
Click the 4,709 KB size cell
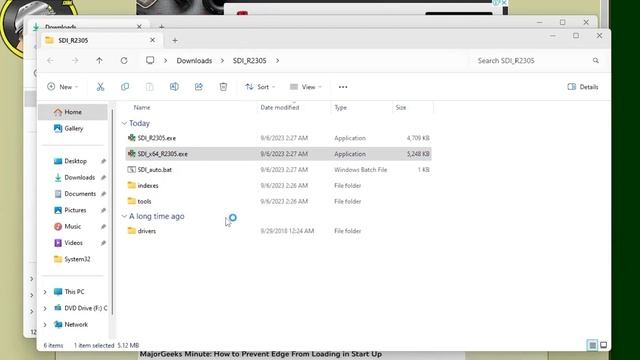pos(418,138)
